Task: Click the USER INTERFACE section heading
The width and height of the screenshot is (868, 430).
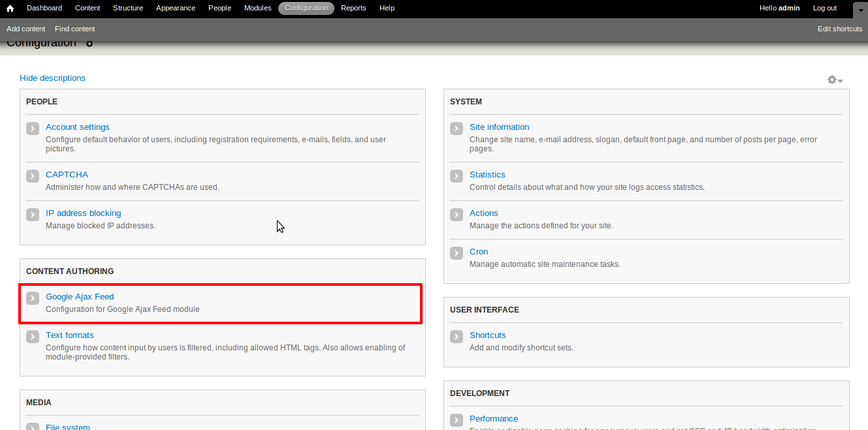Action: [485, 310]
